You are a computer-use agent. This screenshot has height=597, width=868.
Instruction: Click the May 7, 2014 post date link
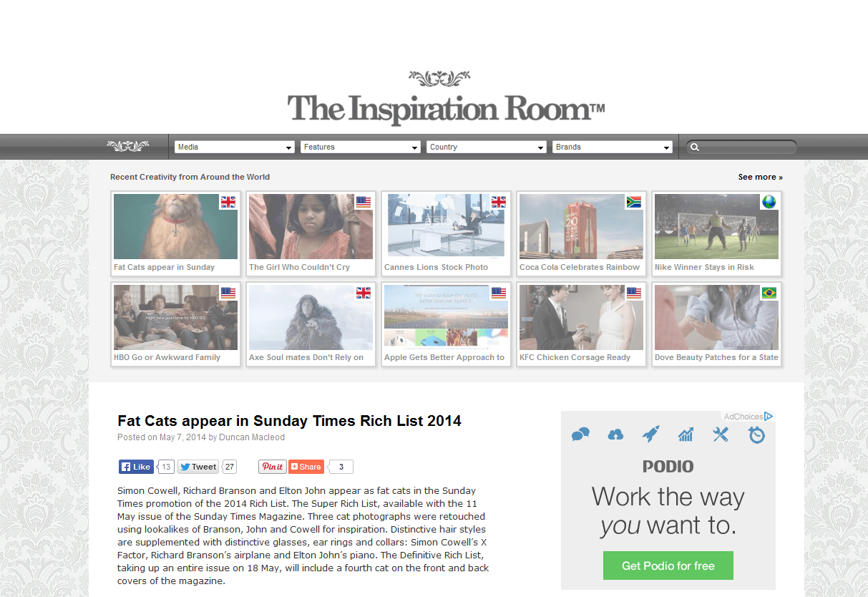(182, 437)
